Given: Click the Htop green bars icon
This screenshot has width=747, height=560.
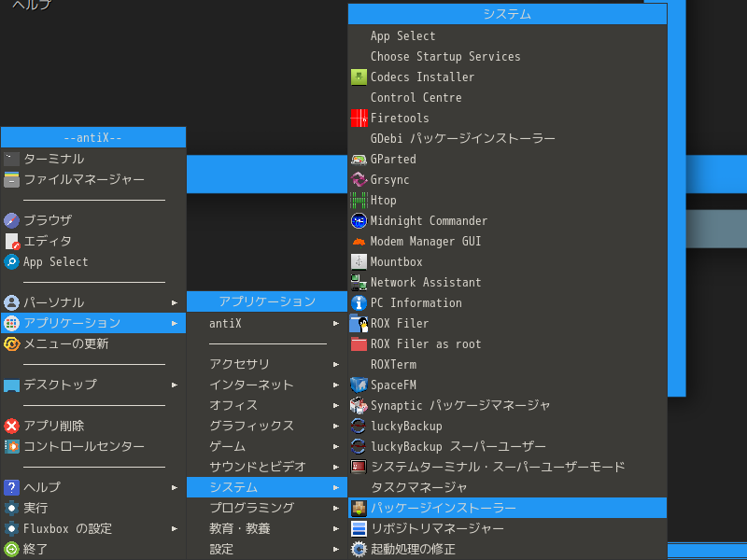Looking at the screenshot, I should 359,200.
